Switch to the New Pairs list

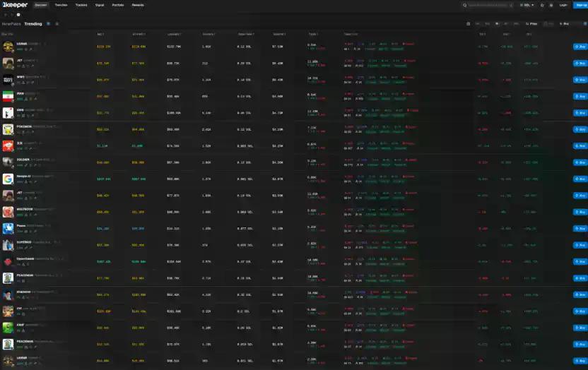tap(11, 24)
